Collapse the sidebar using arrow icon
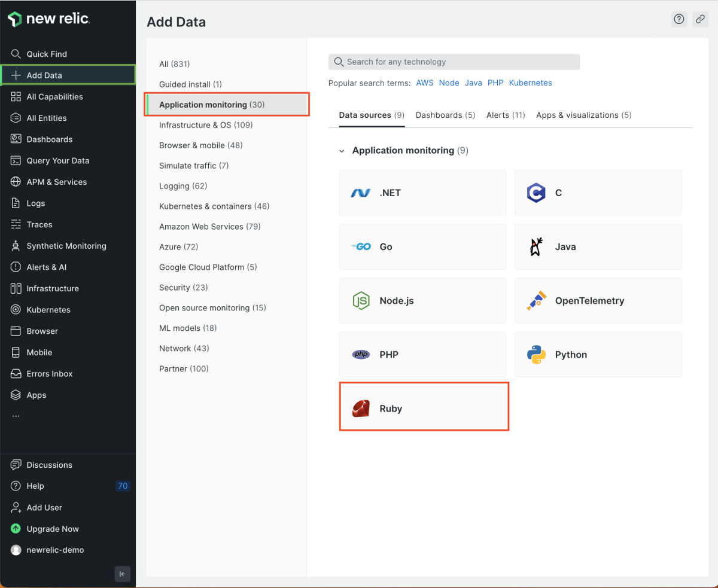Image resolution: width=718 pixels, height=588 pixels. tap(122, 574)
